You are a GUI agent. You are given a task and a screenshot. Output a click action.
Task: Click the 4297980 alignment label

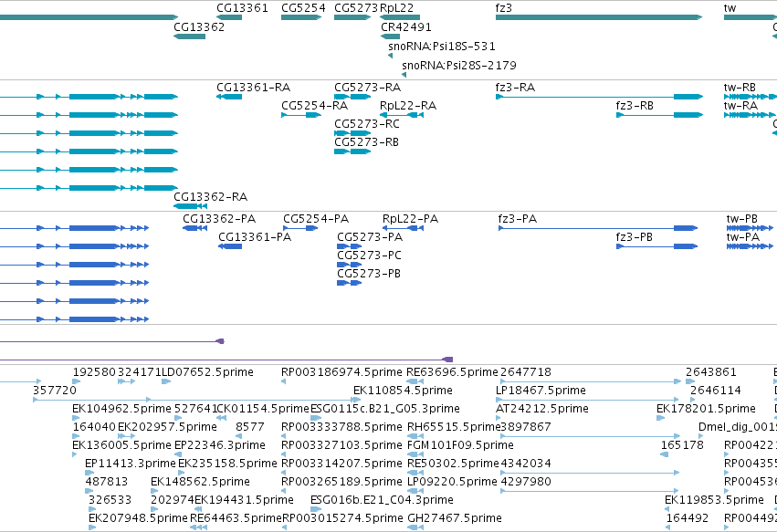[526, 482]
